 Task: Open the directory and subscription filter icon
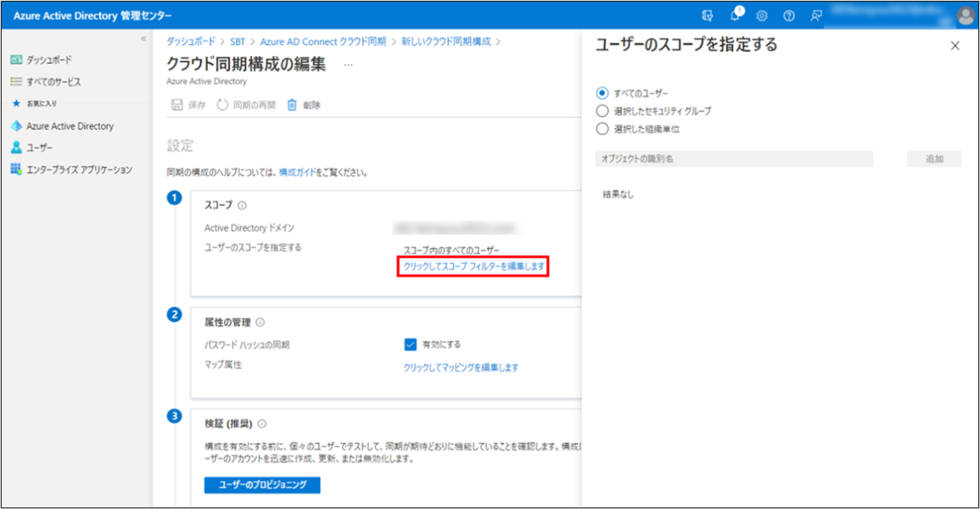[708, 15]
